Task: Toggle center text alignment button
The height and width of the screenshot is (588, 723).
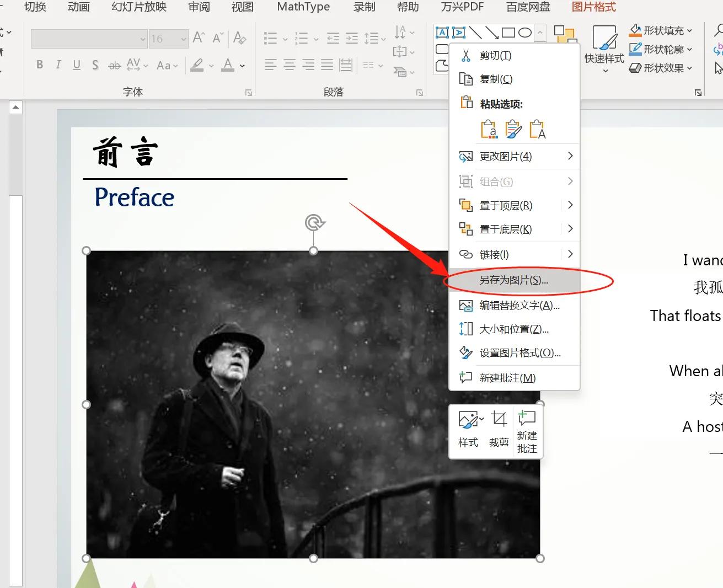Action: pyautogui.click(x=289, y=65)
